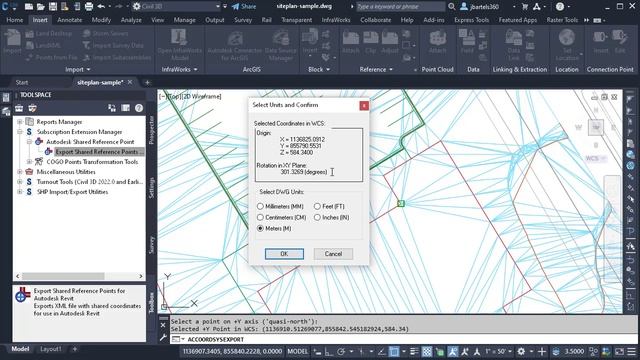Click the Help question mark icon
Screen dimensions: 640x360
560,7
